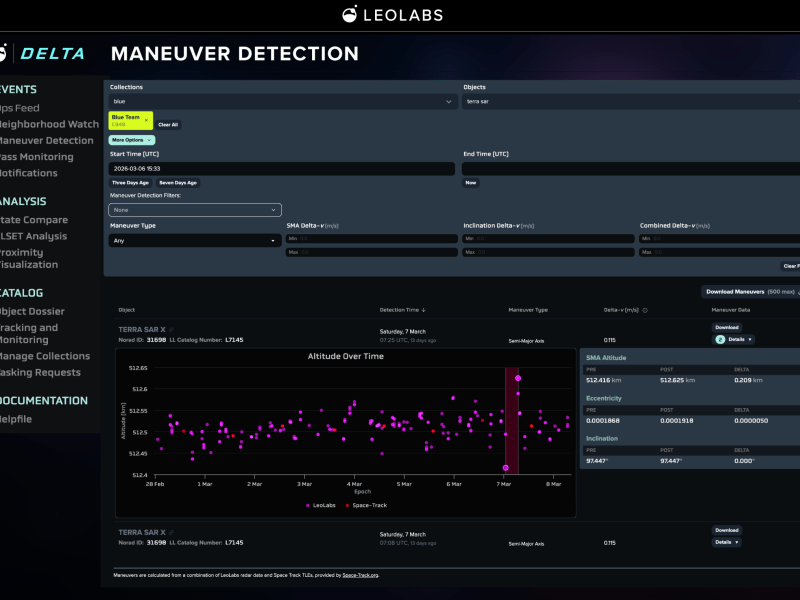Remove the Blue Team collection chip

pyautogui.click(x=146, y=119)
